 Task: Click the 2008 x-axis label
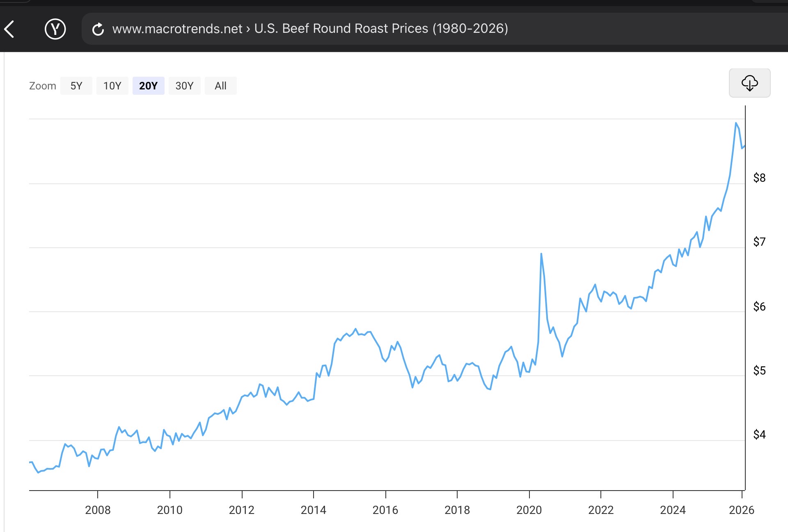click(x=98, y=510)
